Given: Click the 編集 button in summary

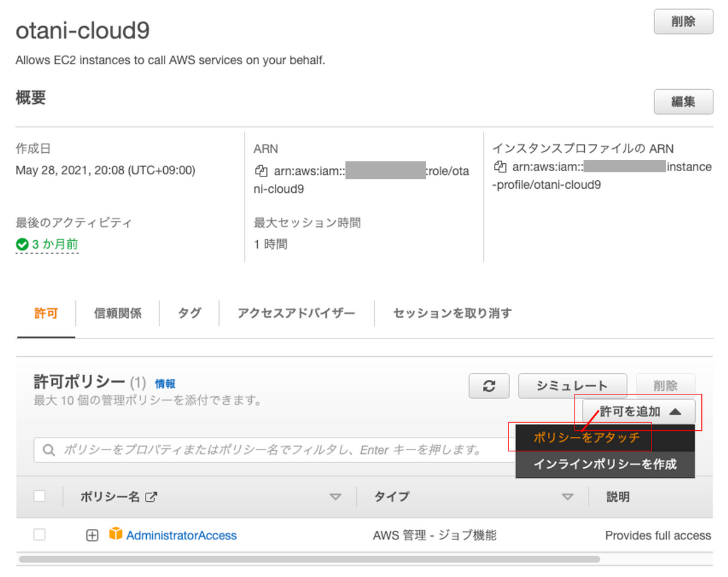Looking at the screenshot, I should click(683, 101).
